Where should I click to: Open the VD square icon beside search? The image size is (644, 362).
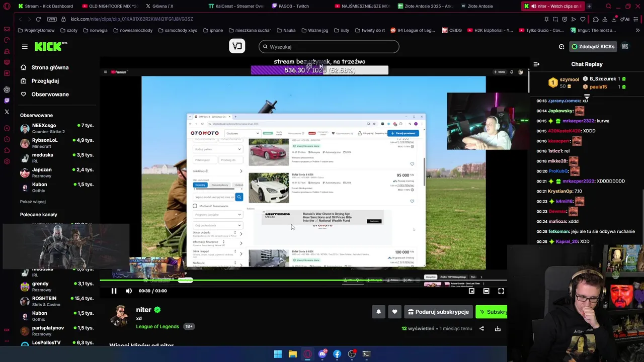[237, 46]
